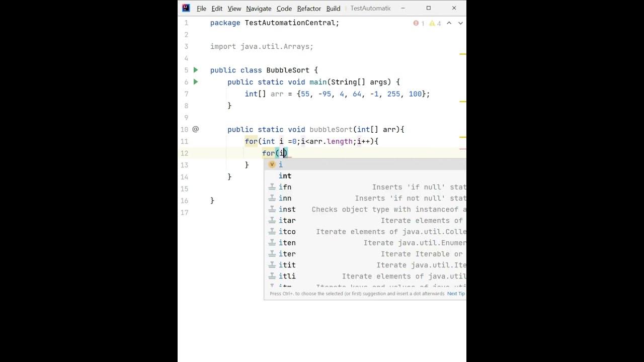Image resolution: width=644 pixels, height=362 pixels.
Task: Select 'itco' collection iteration template
Action: (x=365, y=231)
